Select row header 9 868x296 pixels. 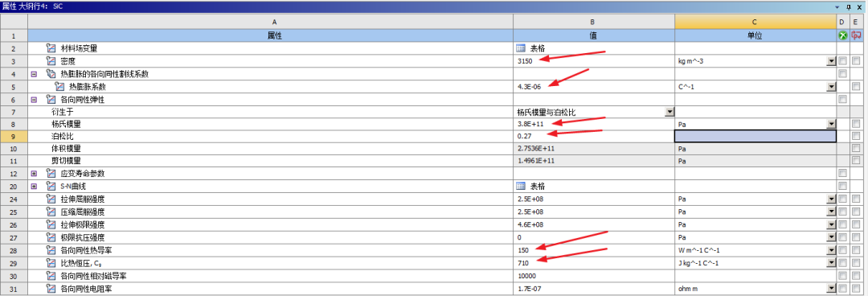coord(14,136)
